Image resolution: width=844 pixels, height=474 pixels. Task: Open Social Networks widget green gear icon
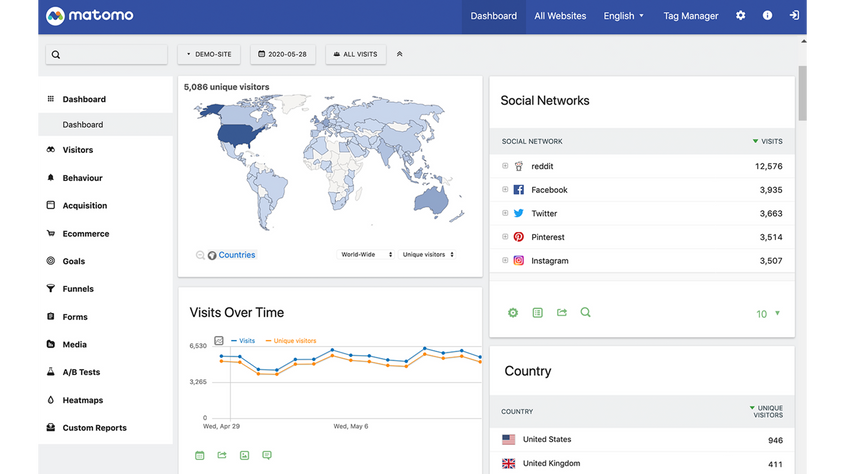pos(513,313)
